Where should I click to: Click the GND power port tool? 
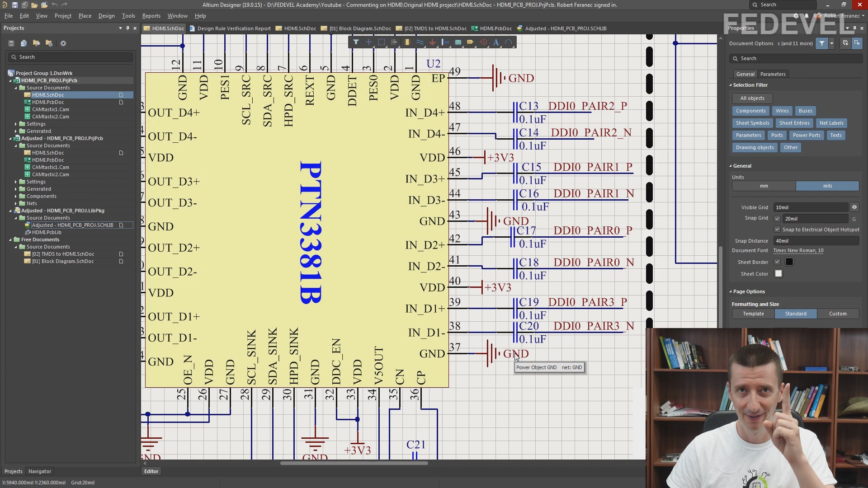(x=433, y=42)
